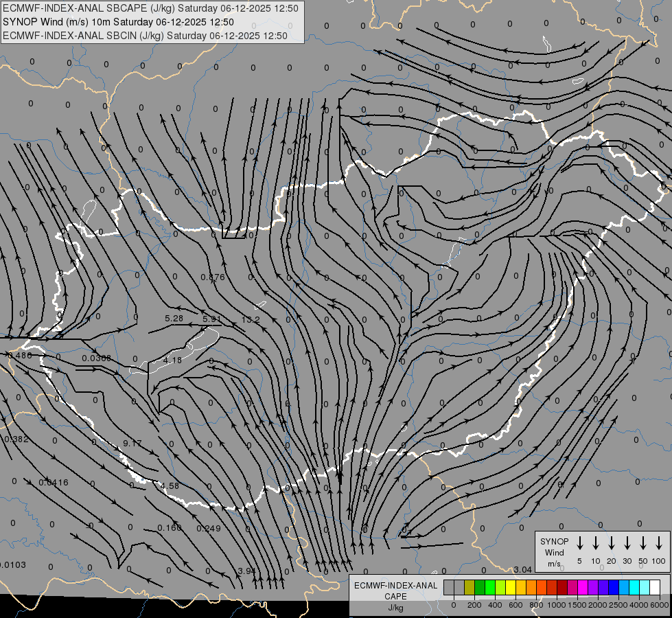Click the SBCIN title line at top
This screenshot has width=672, height=618.
145,36
